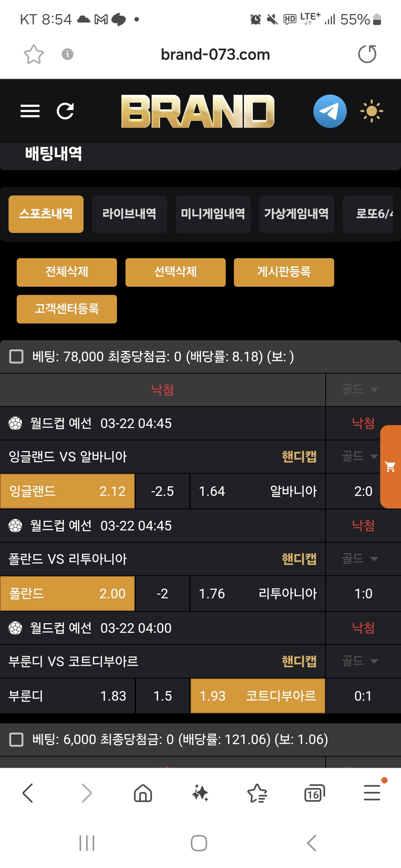Tap the BRAND gold logo
This screenshot has width=401, height=868.
[198, 111]
